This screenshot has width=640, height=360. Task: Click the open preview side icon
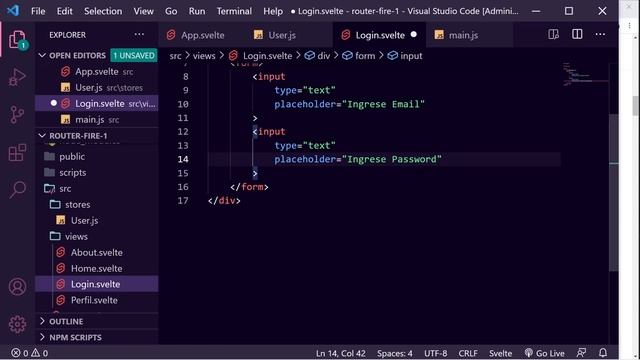point(553,35)
